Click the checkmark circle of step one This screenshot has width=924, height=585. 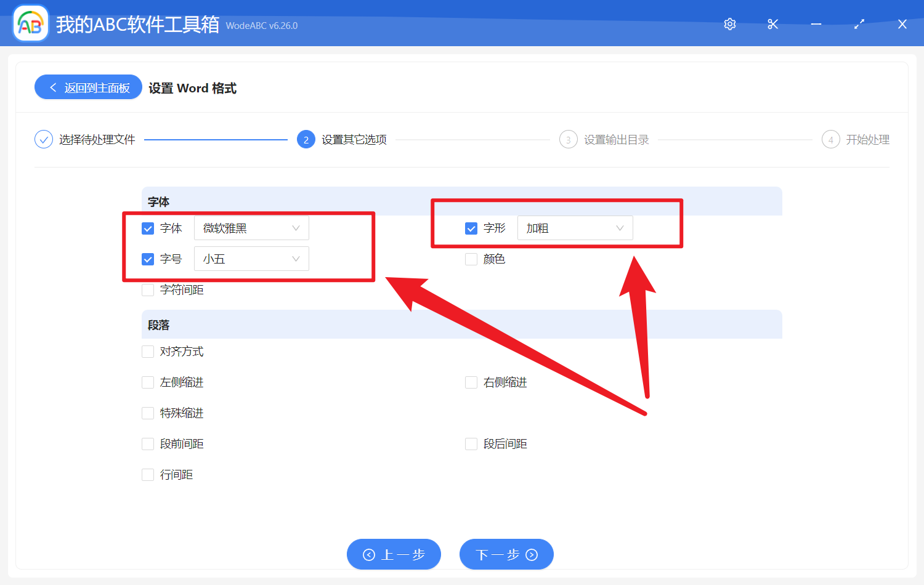[x=44, y=140]
